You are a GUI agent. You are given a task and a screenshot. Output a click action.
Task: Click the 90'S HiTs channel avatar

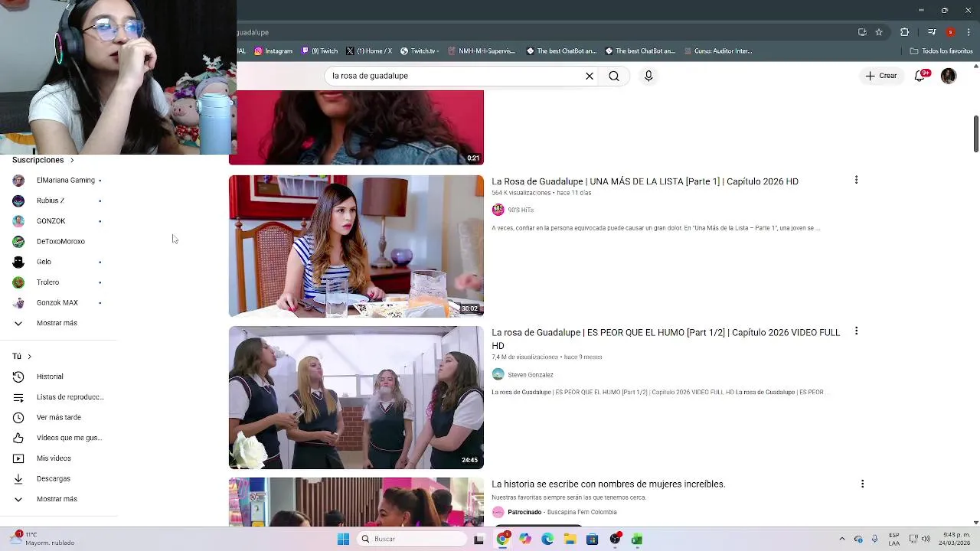coord(498,210)
